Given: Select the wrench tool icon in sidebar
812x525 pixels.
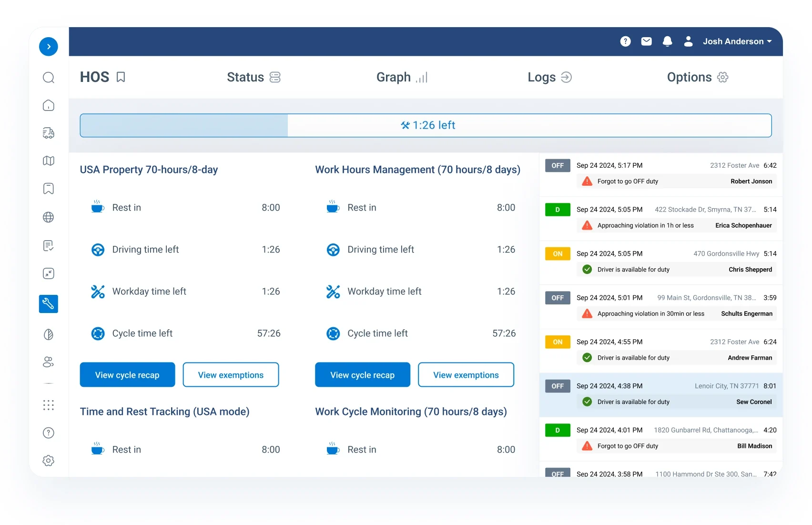Looking at the screenshot, I should pos(49,303).
